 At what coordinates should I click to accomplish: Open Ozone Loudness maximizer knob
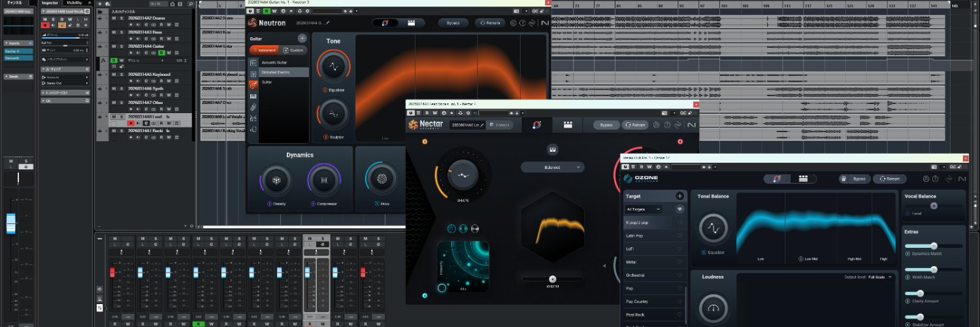point(713,309)
